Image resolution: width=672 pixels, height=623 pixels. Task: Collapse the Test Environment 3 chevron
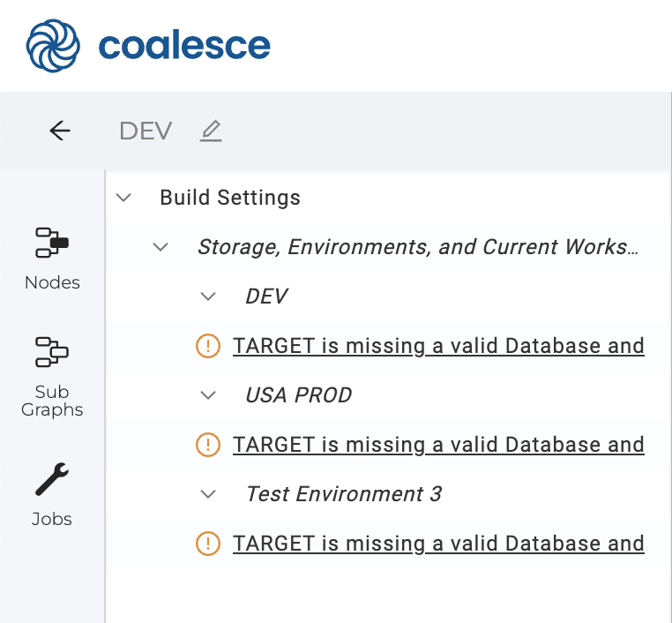[208, 494]
